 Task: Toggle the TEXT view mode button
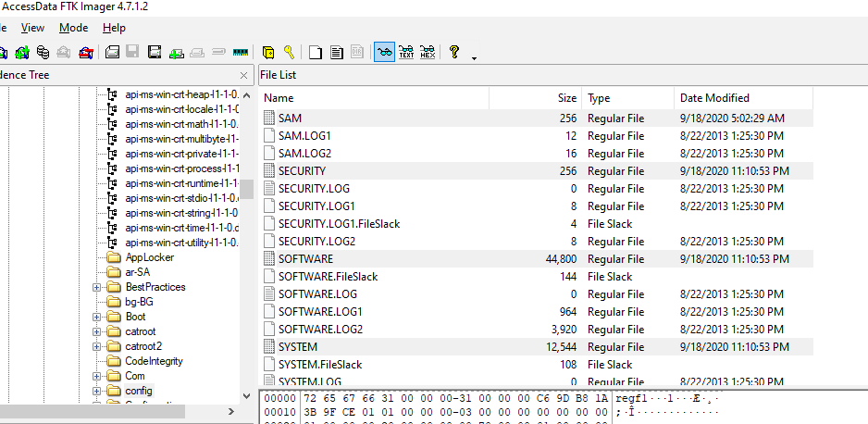[405, 52]
